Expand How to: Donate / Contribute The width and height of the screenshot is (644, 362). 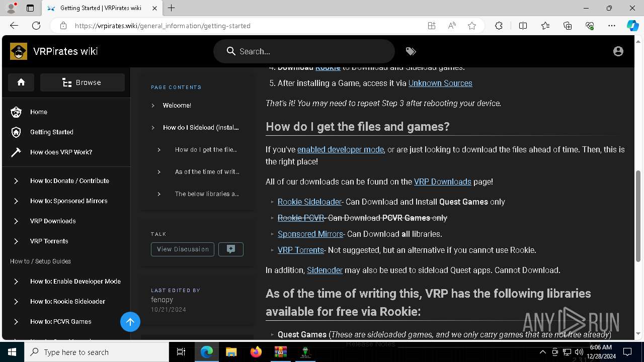(65, 180)
